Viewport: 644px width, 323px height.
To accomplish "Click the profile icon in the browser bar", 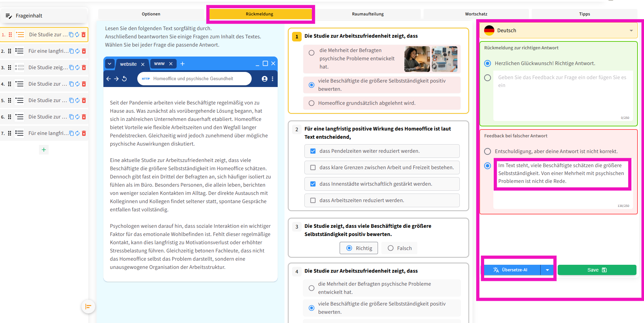I will [x=264, y=79].
